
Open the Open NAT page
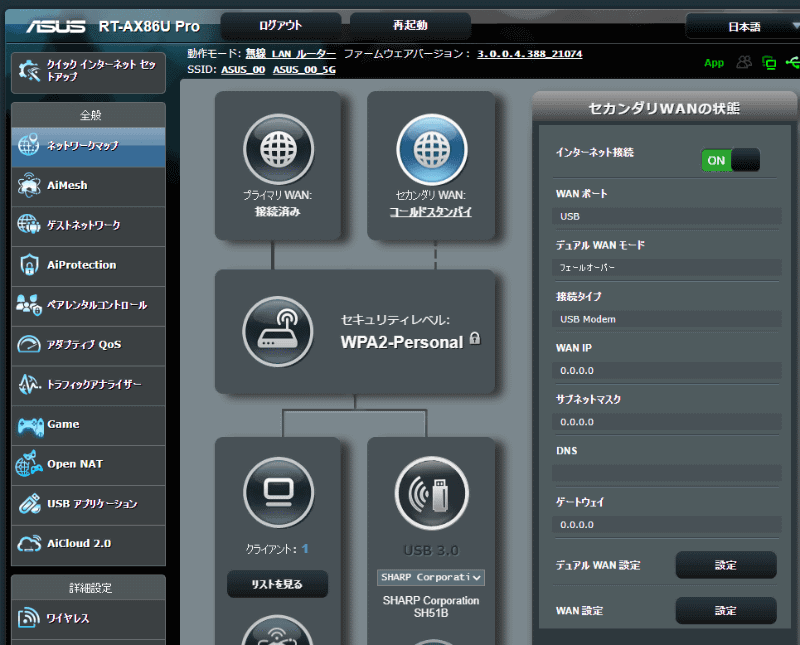pyautogui.click(x=88, y=464)
